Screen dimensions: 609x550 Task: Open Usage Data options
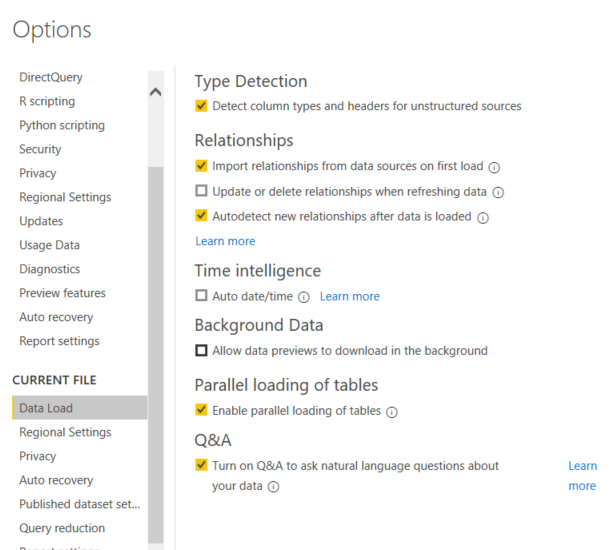click(49, 245)
